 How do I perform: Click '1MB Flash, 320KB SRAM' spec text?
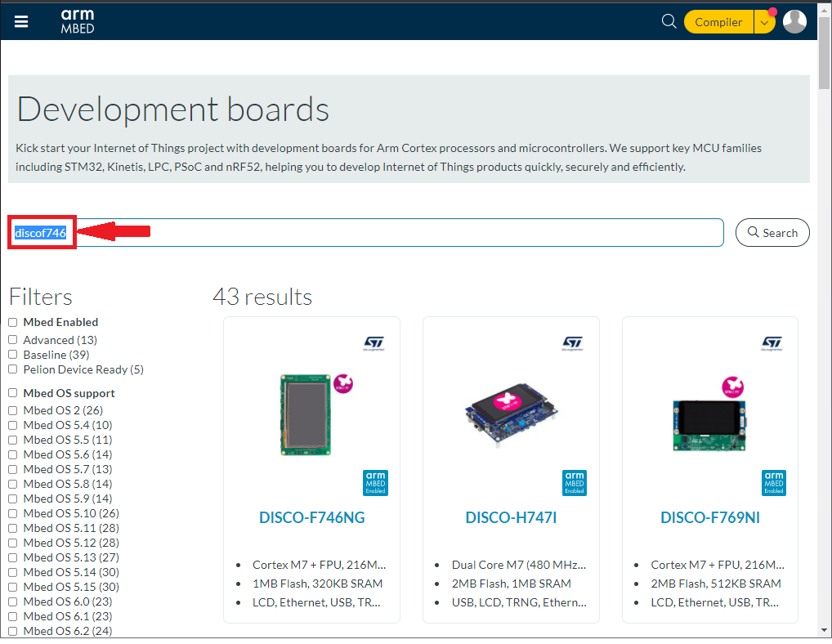point(317,584)
